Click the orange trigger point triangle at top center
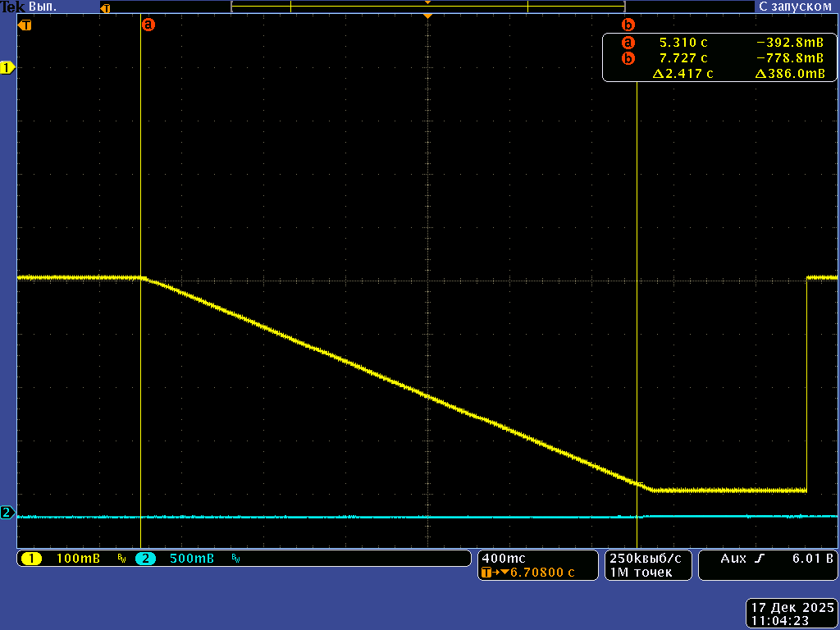840x630 pixels. 427,16
